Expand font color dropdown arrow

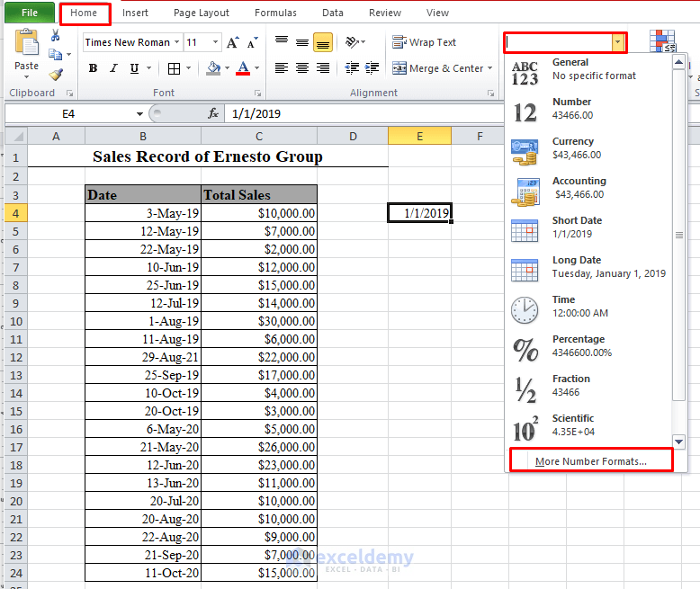pyautogui.click(x=256, y=68)
